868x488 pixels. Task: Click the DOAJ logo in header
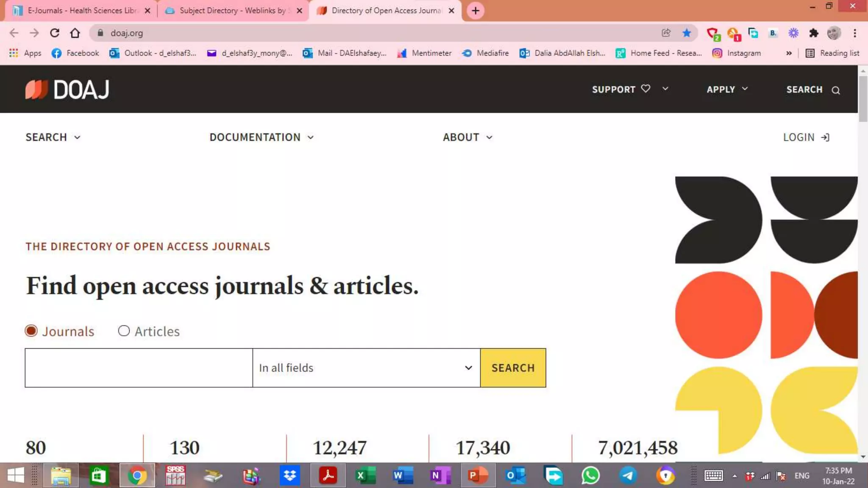point(67,89)
